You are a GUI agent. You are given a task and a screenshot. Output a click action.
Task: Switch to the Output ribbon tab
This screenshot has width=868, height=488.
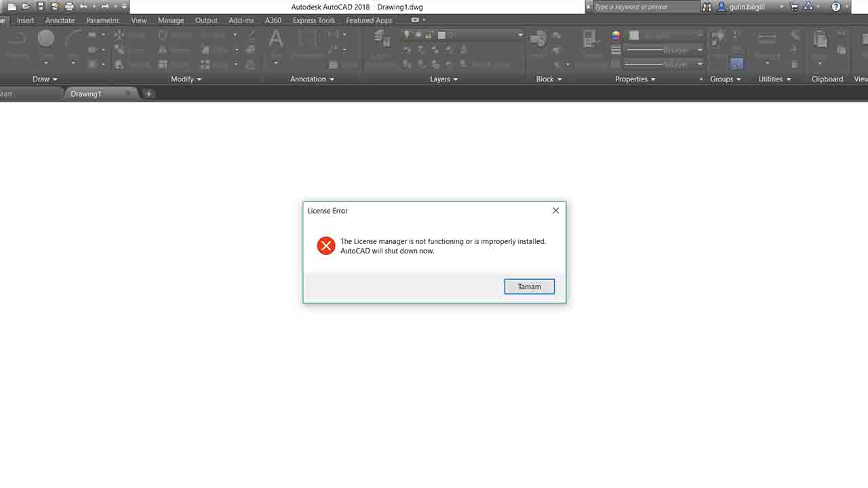pyautogui.click(x=206, y=20)
